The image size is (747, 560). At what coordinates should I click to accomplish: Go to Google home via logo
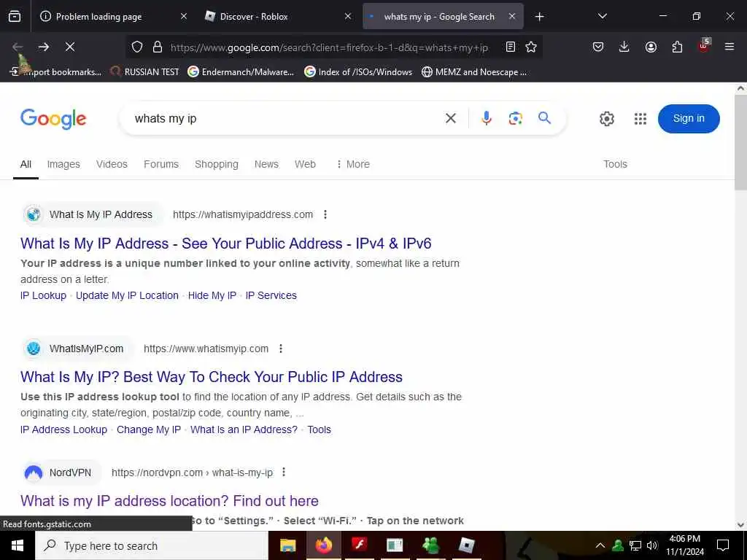point(53,119)
